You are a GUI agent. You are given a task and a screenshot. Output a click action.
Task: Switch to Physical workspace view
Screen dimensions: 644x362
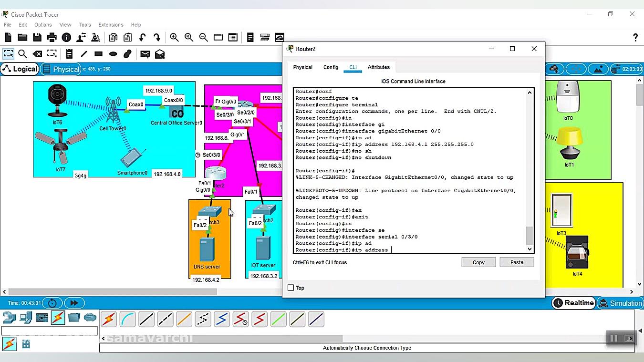coord(61,69)
